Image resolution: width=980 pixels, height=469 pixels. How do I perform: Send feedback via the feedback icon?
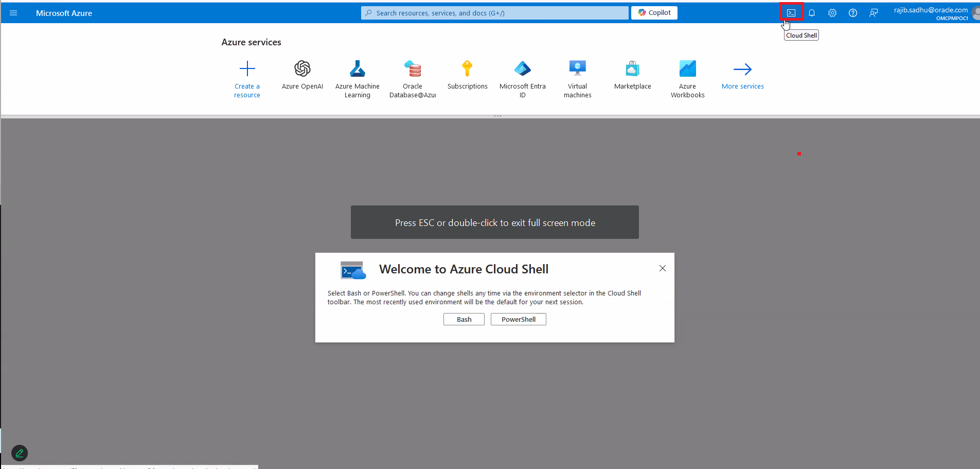tap(874, 13)
